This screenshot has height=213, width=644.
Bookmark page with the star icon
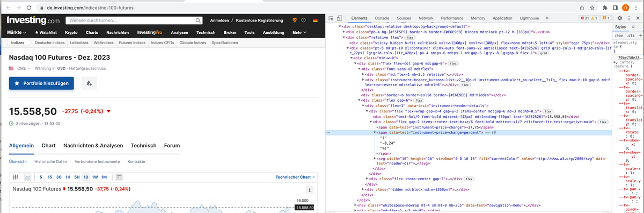coord(592,8)
